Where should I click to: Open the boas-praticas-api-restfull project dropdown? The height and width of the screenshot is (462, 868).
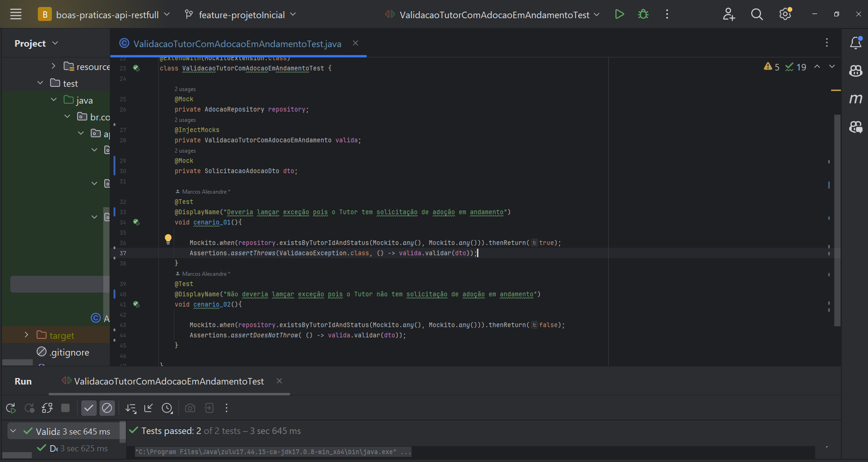click(104, 14)
